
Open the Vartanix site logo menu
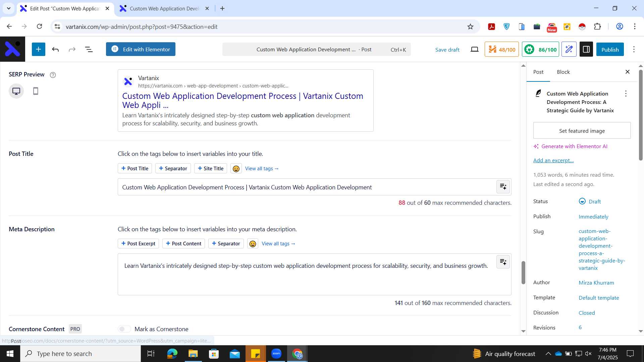pos(12,49)
